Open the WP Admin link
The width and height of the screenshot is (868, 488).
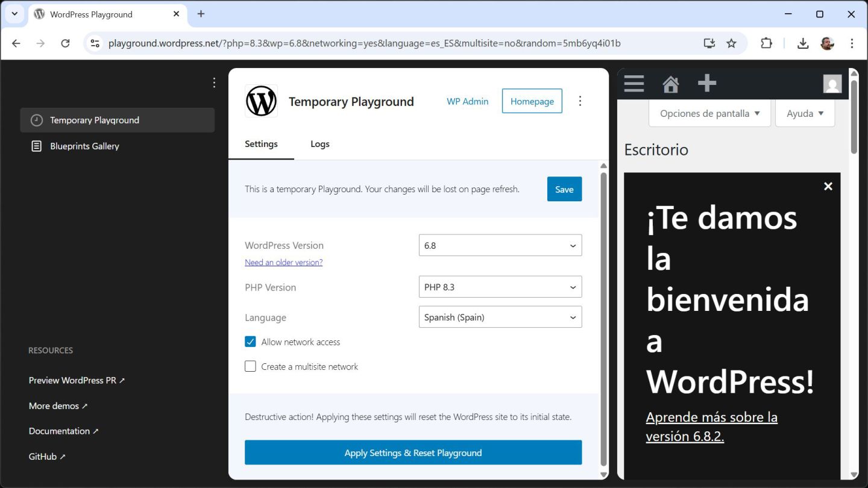point(467,101)
